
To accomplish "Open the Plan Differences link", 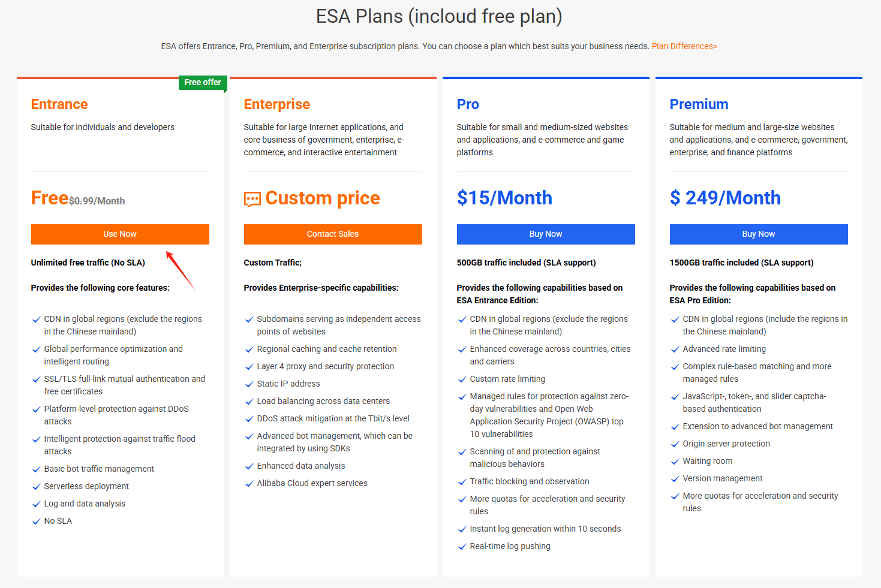I will tap(684, 46).
